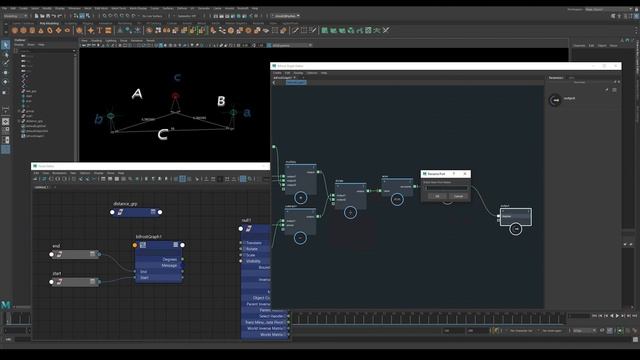
Task: Click the Degrees output port on bifrostGraph1
Action: click(x=182, y=259)
